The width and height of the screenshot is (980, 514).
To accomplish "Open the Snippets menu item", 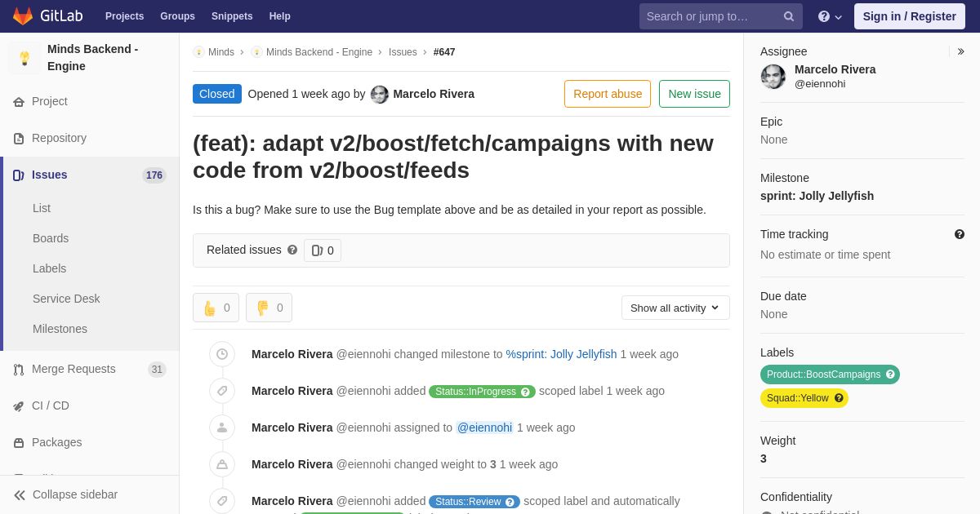I will (232, 16).
